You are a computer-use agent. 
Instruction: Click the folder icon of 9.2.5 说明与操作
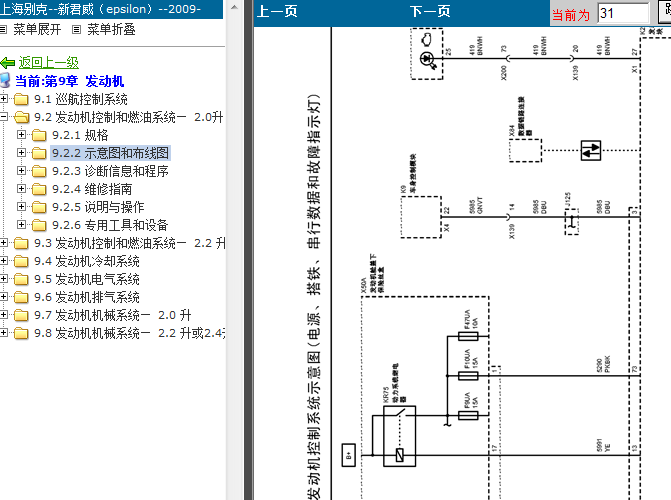(x=39, y=207)
